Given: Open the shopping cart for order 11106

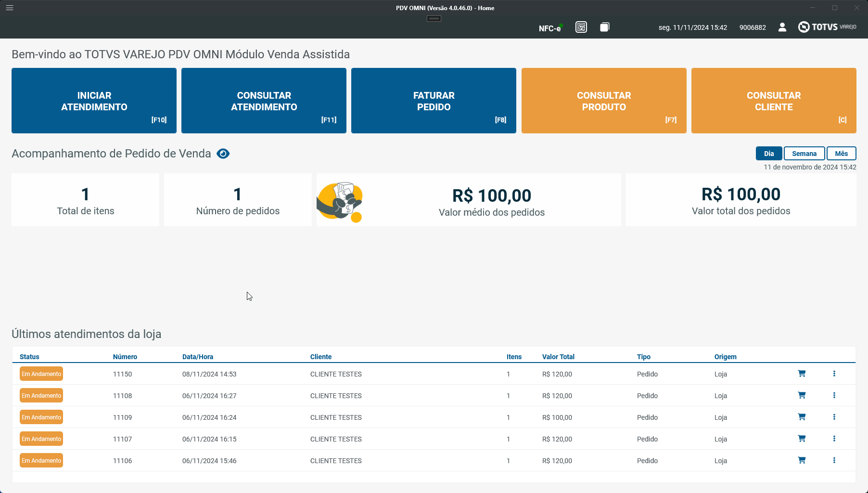Looking at the screenshot, I should point(802,460).
